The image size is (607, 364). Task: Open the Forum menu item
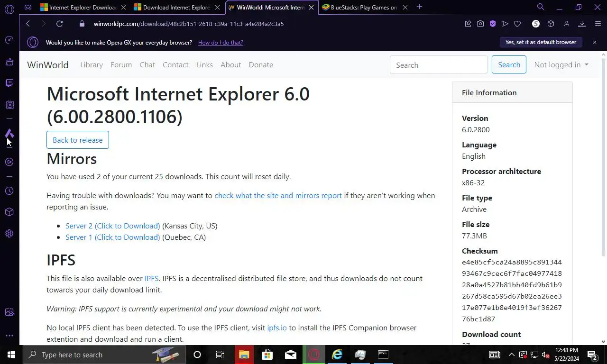tap(121, 65)
